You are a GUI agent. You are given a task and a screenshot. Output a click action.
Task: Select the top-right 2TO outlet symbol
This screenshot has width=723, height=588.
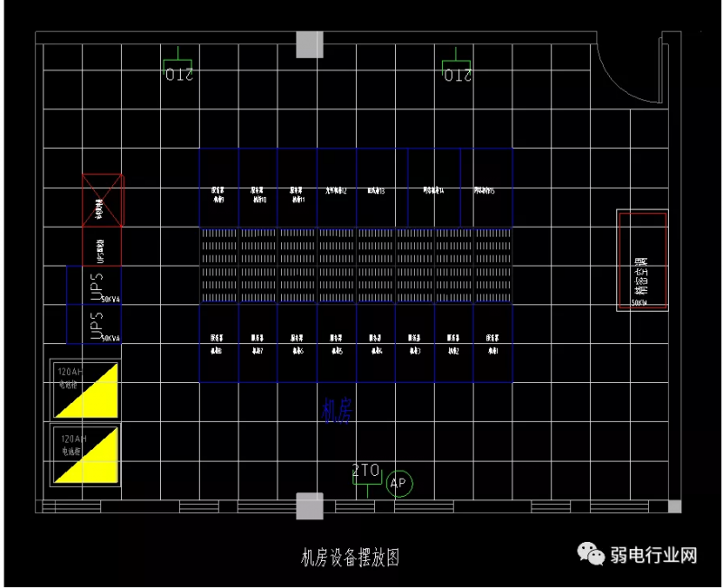tap(458, 70)
